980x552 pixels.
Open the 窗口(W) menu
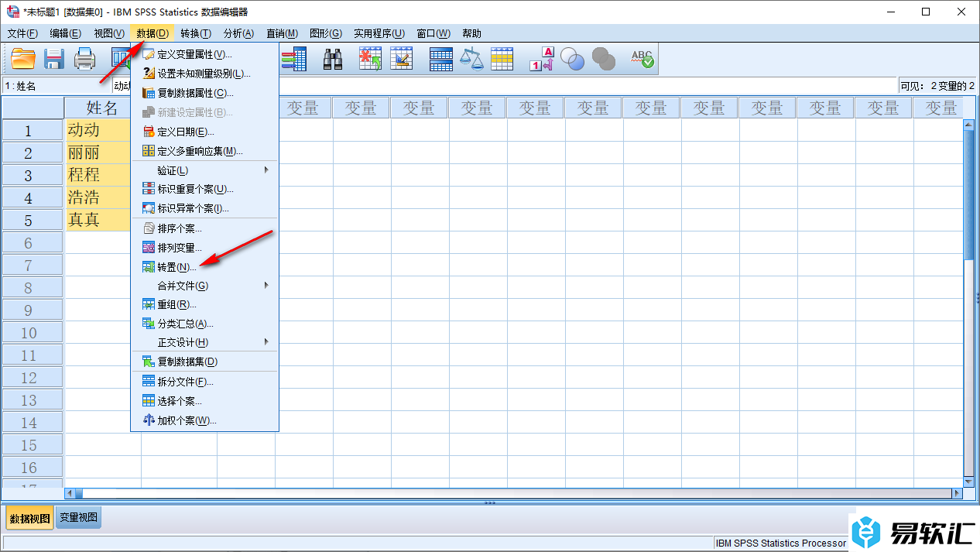pyautogui.click(x=433, y=33)
